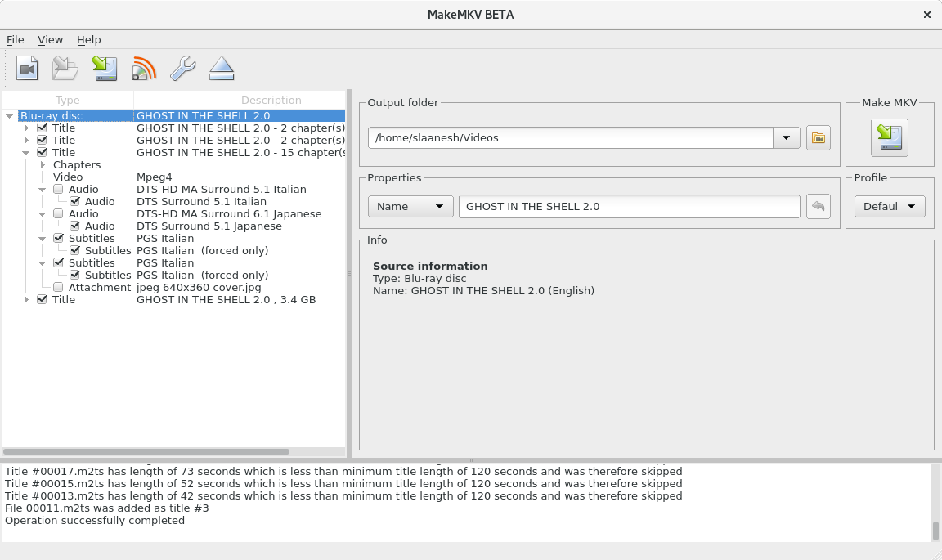This screenshot has width=942, height=560.
Task: Enable the DTS-HD MA Surround 5.1 Italian checkbox
Action: 58,190
